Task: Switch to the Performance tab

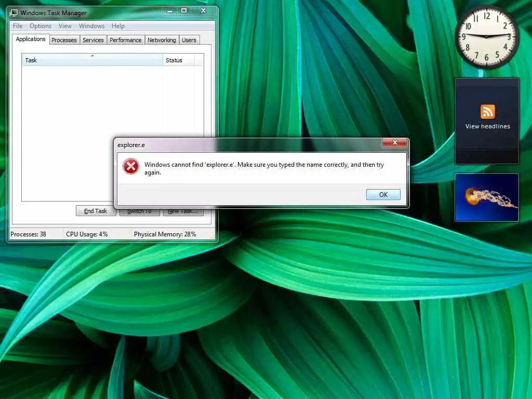Action: pyautogui.click(x=126, y=40)
